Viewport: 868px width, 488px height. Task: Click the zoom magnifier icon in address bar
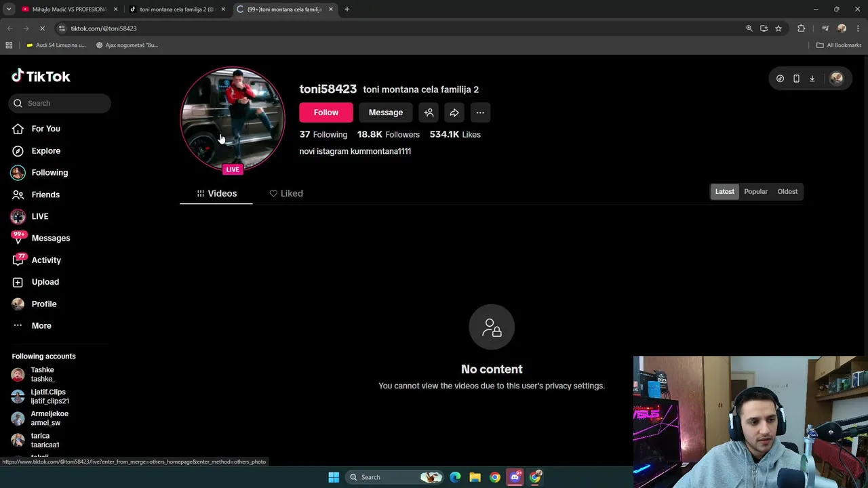pyautogui.click(x=749, y=28)
